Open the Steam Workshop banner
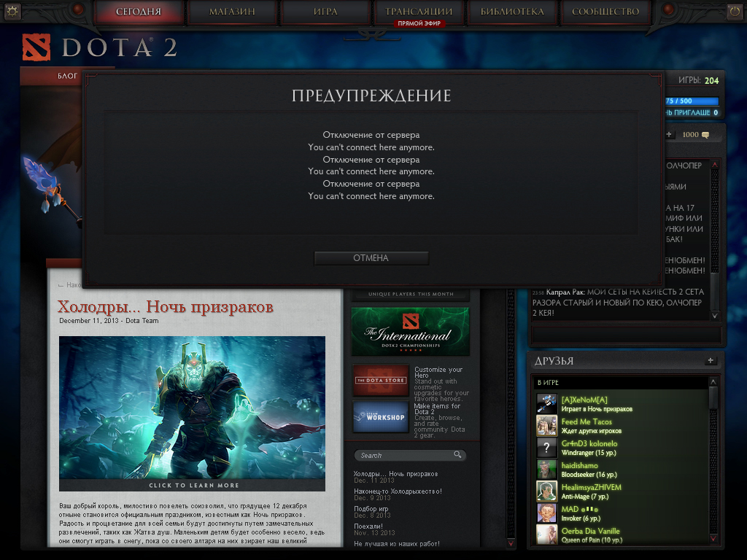747x560 pixels. pyautogui.click(x=381, y=416)
